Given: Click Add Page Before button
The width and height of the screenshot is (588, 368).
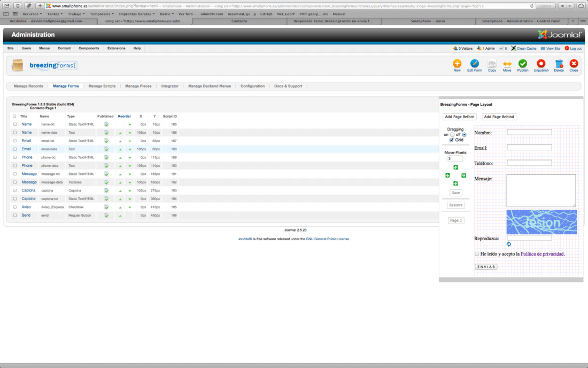Looking at the screenshot, I should point(459,117).
